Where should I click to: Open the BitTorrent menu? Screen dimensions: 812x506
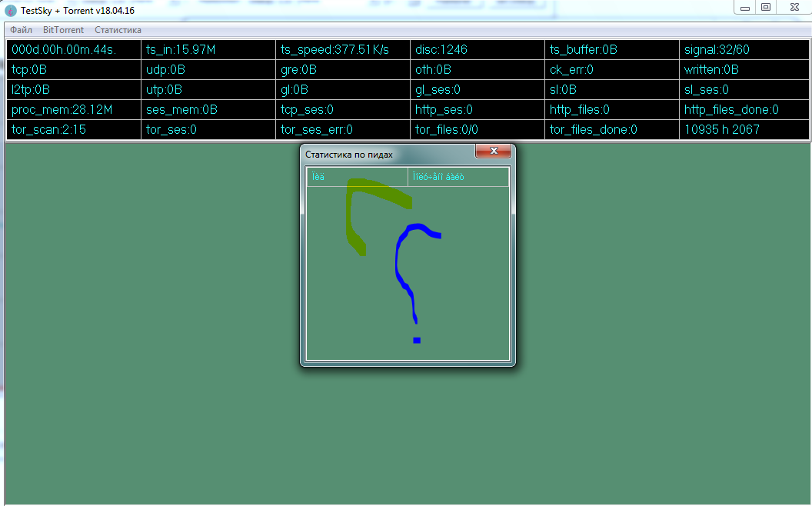pos(63,30)
